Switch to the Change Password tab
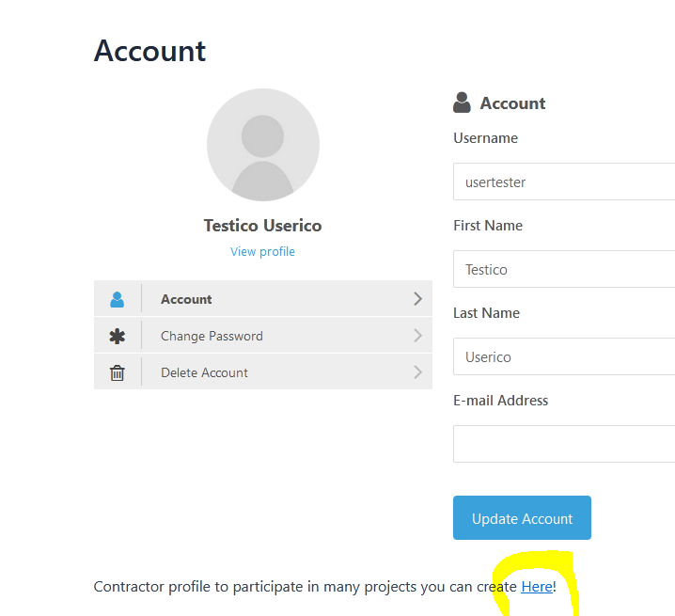This screenshot has height=616, width=675. (x=263, y=335)
